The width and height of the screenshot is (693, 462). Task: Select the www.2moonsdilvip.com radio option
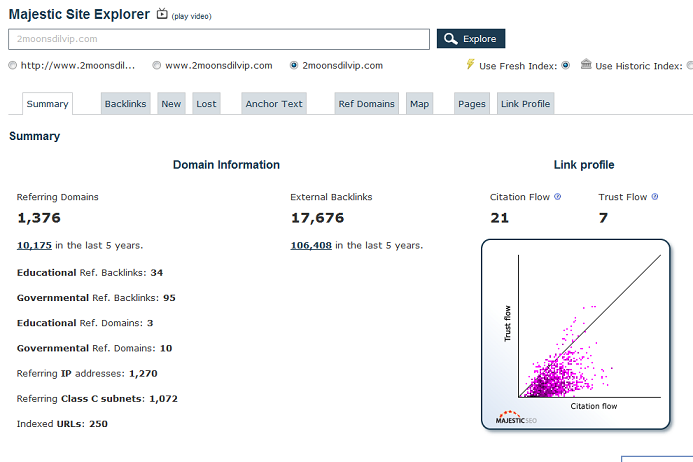[x=156, y=65]
